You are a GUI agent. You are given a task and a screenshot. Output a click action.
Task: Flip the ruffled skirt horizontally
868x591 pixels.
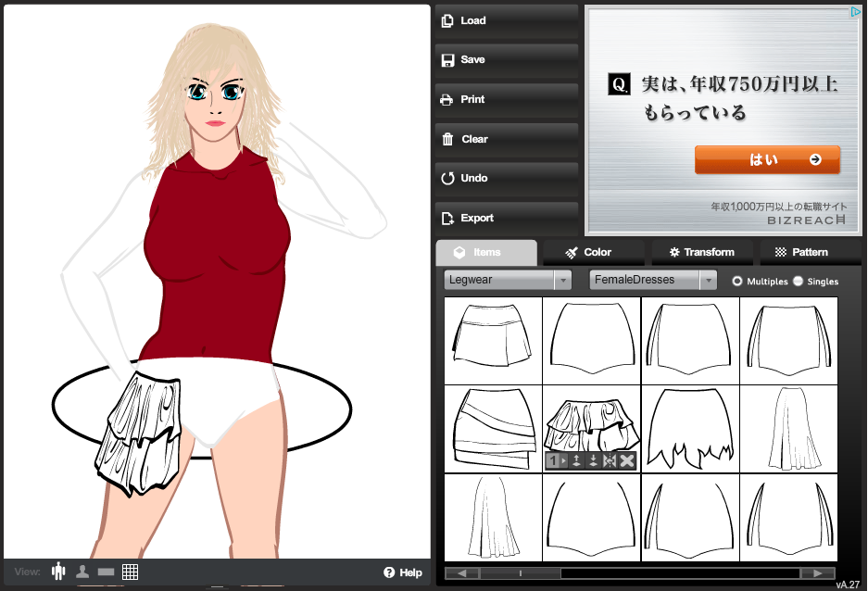point(610,461)
